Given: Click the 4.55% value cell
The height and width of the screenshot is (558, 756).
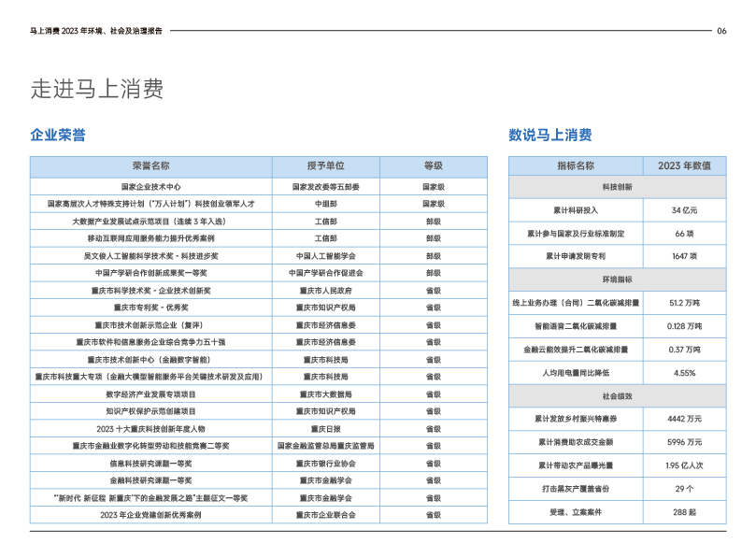Looking at the screenshot, I should click(684, 373).
